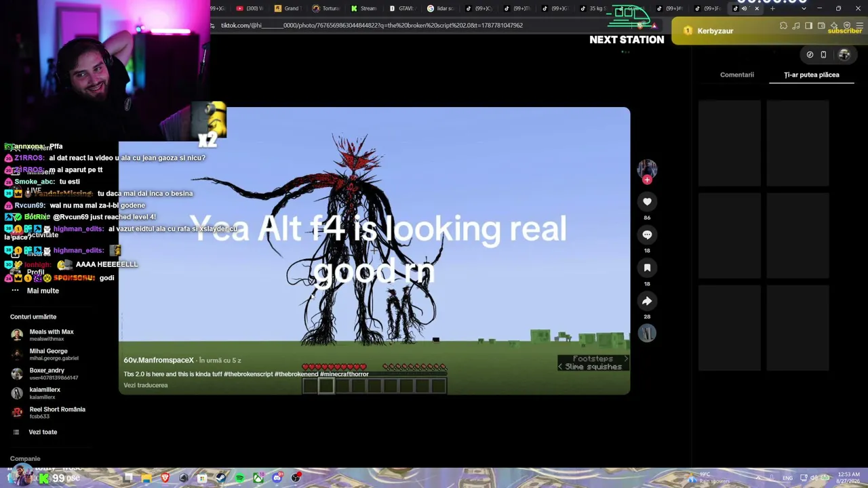Screen dimensions: 868x488
Task: Switch to the Comentarii tab
Action: coord(737,75)
